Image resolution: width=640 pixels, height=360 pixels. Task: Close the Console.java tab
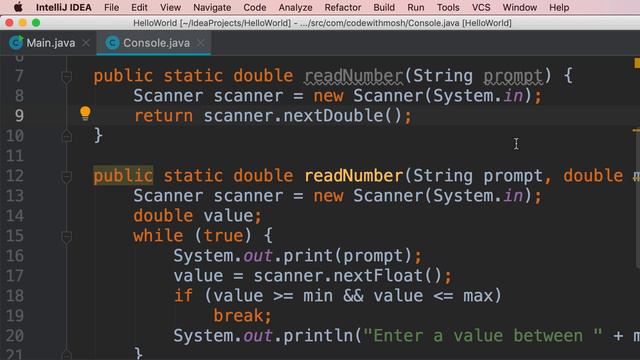click(200, 42)
